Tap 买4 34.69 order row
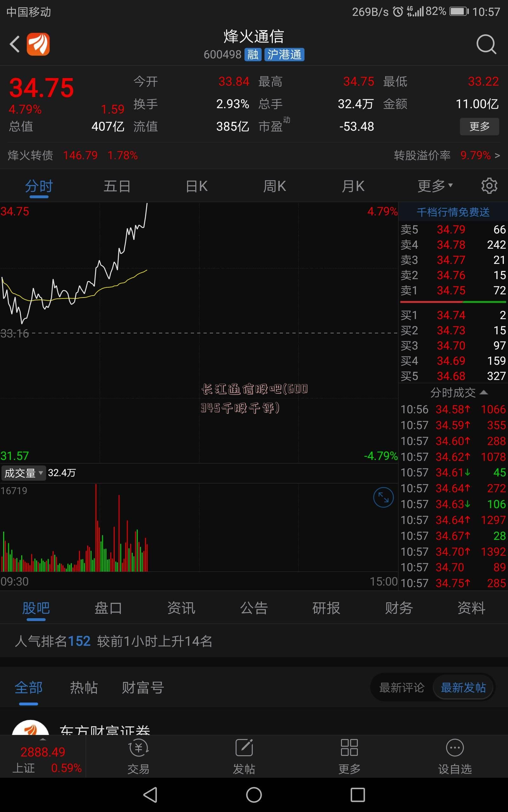Image resolution: width=508 pixels, height=812 pixels. (x=453, y=361)
